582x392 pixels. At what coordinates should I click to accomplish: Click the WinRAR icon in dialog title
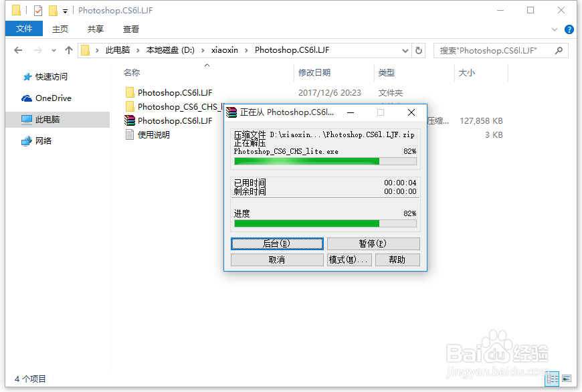231,112
